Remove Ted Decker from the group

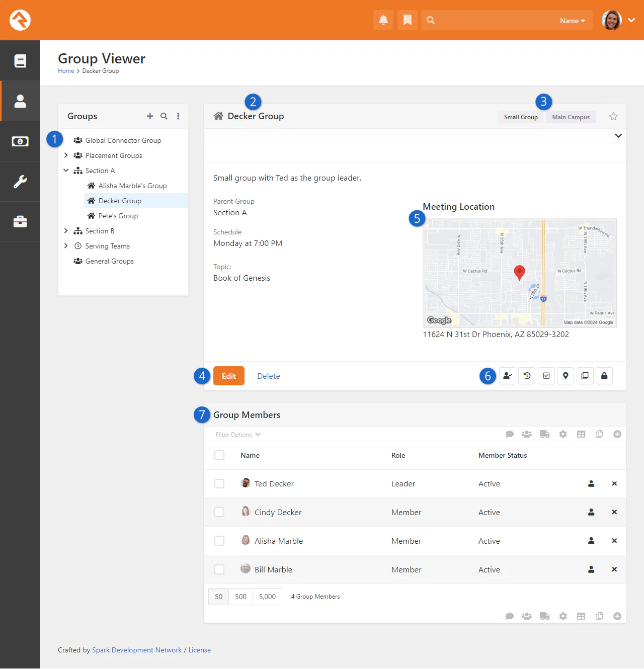pos(614,483)
